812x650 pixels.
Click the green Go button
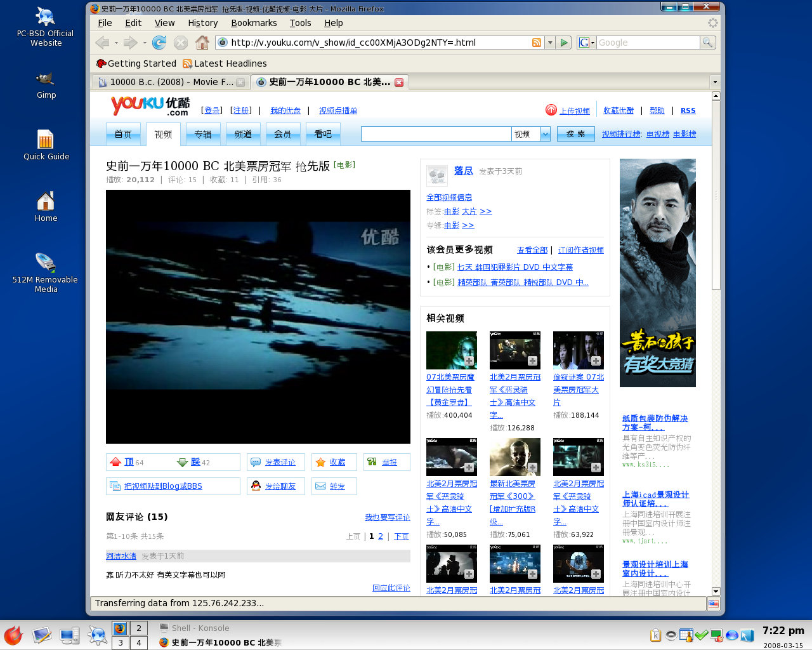point(564,43)
